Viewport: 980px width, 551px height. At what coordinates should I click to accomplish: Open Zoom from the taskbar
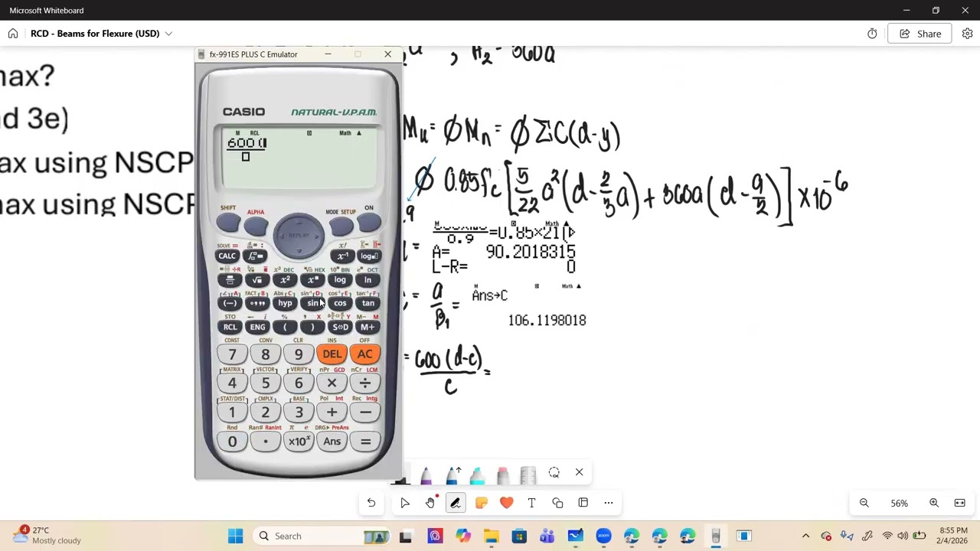[x=603, y=536]
